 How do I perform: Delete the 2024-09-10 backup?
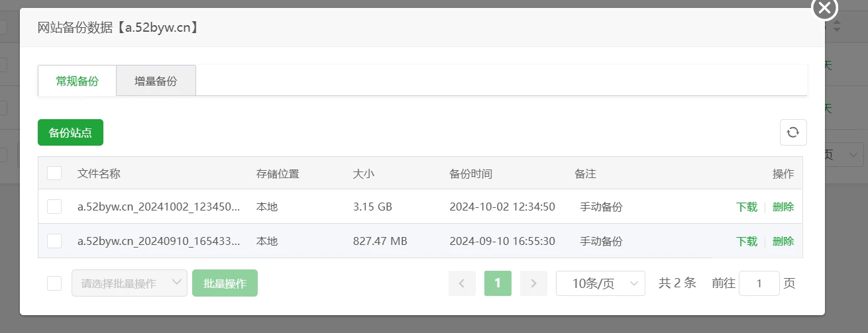coord(783,241)
